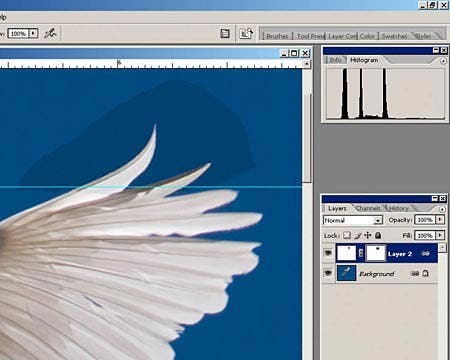Image resolution: width=450 pixels, height=360 pixels.
Task: Toggle the airbrush icon in options bar
Action: tap(50, 33)
